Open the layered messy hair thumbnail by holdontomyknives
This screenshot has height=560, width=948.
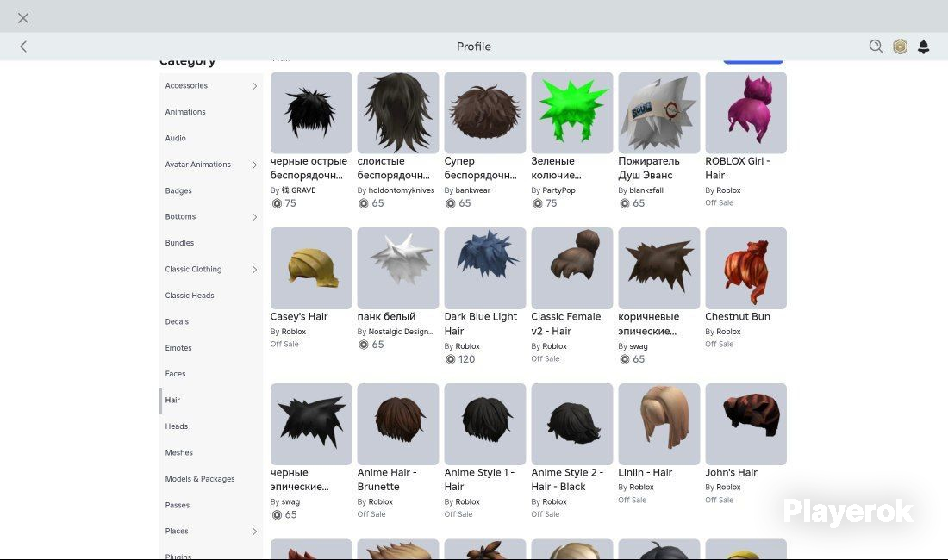[x=398, y=112]
